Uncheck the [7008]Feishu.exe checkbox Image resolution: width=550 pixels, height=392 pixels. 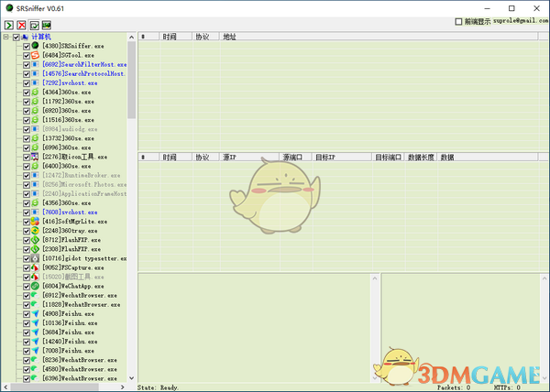coord(27,351)
